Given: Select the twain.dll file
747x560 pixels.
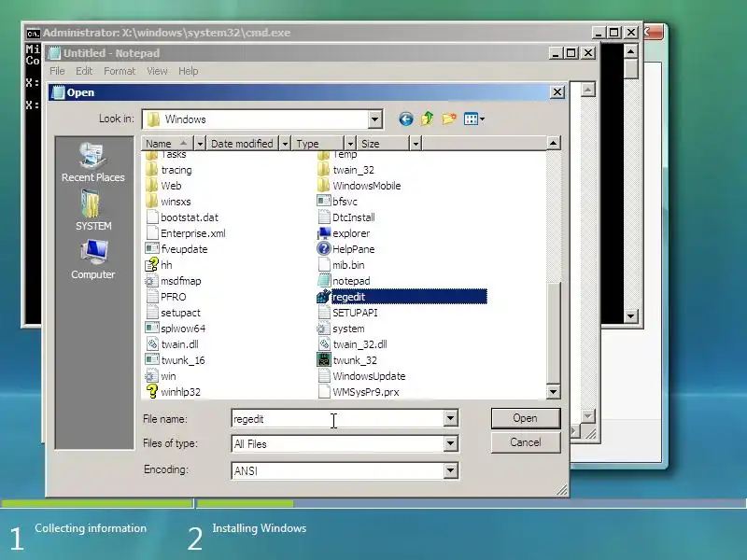Looking at the screenshot, I should [173, 344].
